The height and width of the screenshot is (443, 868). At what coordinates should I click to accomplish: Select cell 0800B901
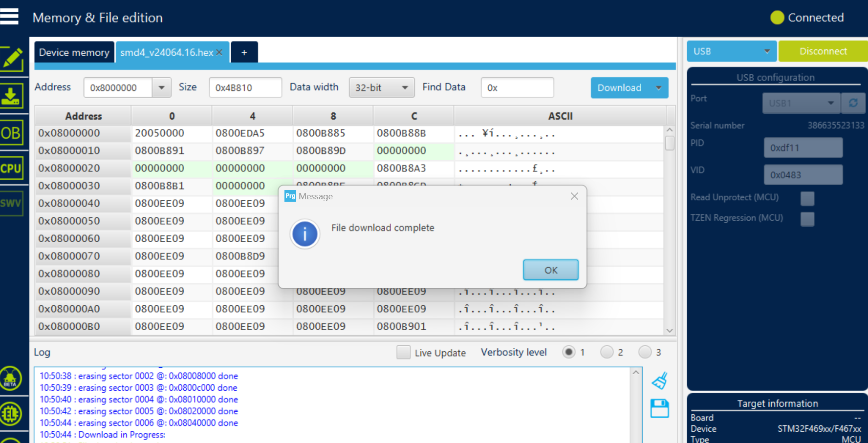[x=413, y=326]
